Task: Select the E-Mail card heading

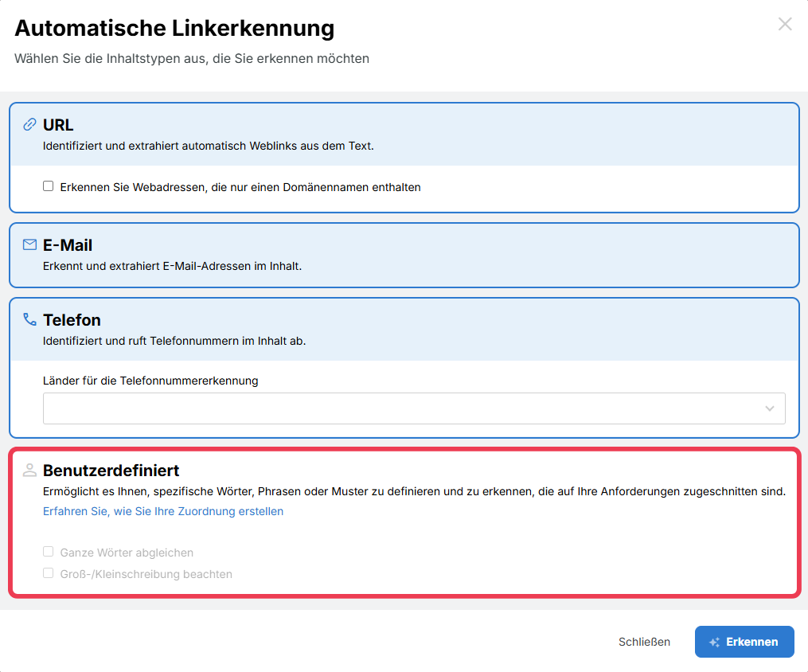Action: [x=68, y=245]
